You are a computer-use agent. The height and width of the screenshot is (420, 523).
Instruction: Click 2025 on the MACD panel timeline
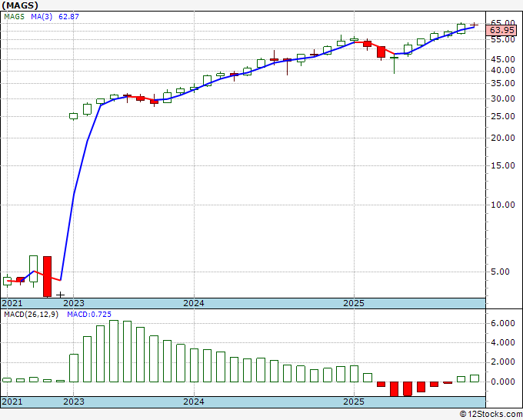click(354, 402)
